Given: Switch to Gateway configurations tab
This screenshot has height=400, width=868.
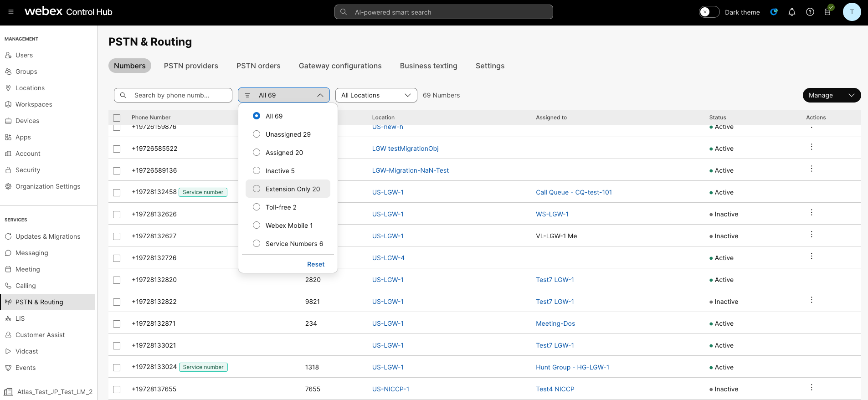Looking at the screenshot, I should tap(340, 66).
